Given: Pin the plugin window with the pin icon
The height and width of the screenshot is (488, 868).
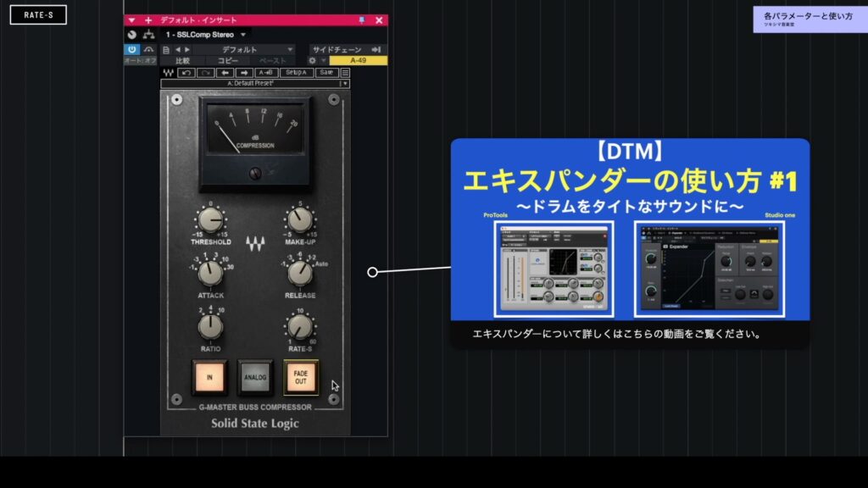Looking at the screenshot, I should [361, 20].
